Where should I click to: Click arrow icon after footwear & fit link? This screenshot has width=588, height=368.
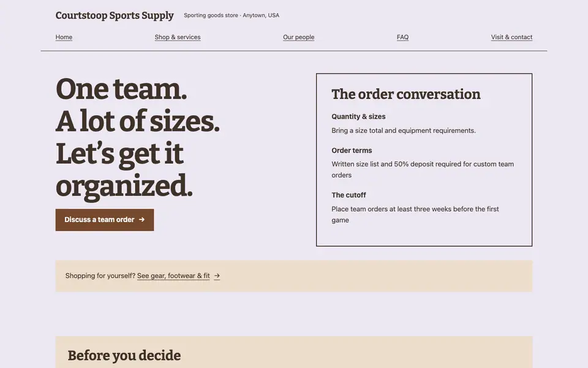(217, 275)
